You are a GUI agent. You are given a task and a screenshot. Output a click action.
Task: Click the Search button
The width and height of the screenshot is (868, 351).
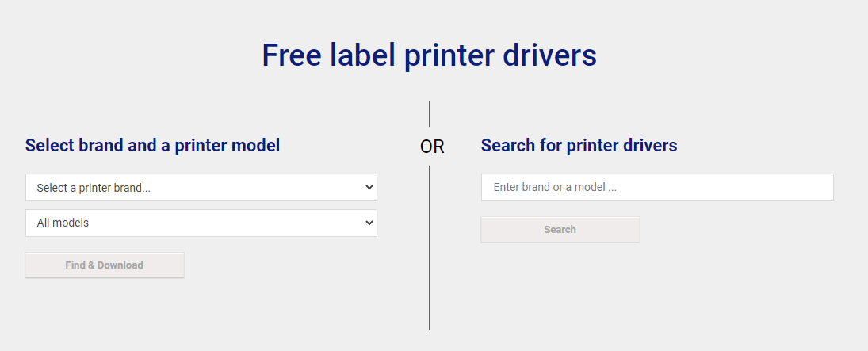560,230
